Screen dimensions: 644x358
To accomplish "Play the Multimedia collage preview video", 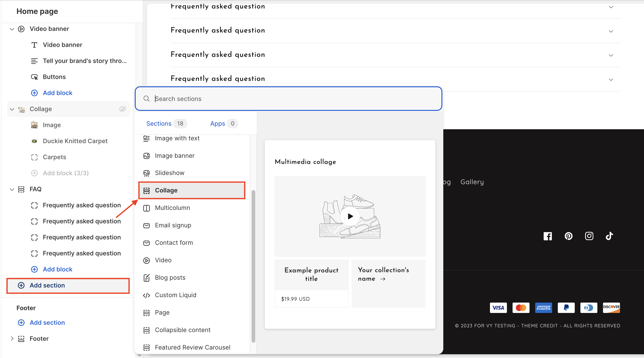I will click(x=350, y=216).
